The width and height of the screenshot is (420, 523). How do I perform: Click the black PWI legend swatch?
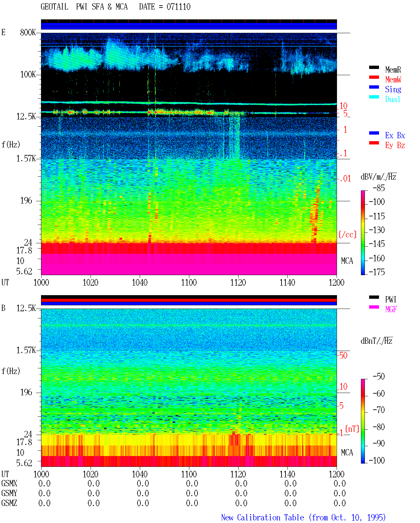374,297
